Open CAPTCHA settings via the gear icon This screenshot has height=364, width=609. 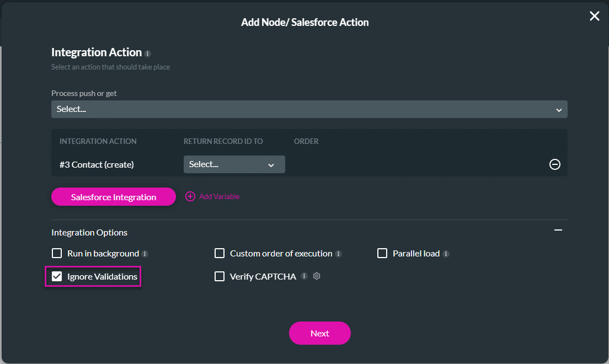317,276
